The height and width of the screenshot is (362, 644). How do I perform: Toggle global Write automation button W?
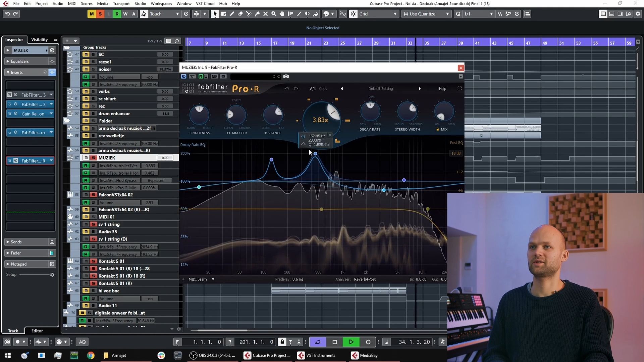click(x=125, y=14)
